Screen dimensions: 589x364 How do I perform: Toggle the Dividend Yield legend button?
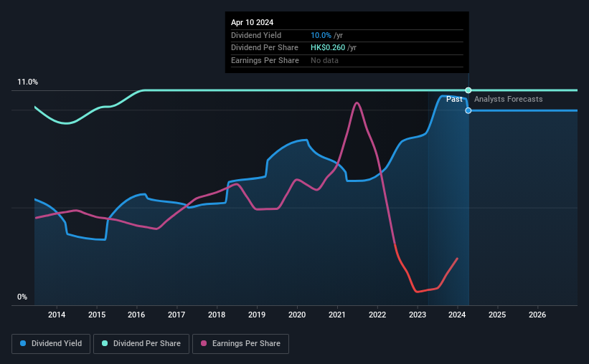(x=51, y=344)
